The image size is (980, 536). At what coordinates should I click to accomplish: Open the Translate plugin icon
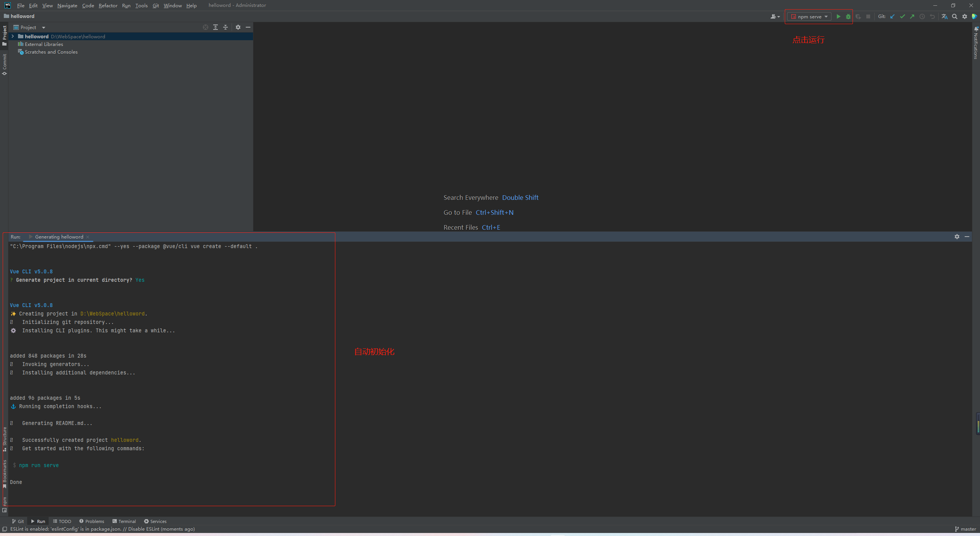click(x=944, y=16)
